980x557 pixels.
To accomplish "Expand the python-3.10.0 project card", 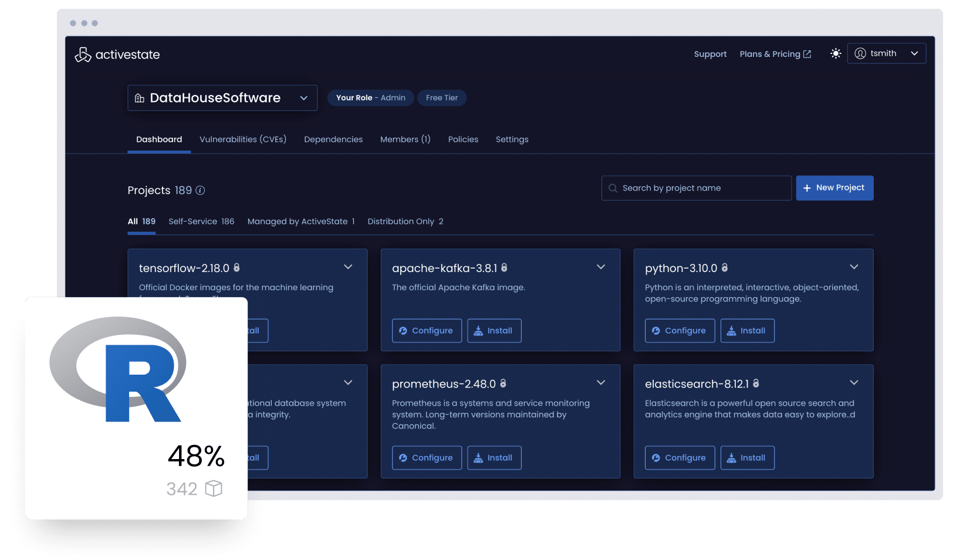I will [x=854, y=267].
